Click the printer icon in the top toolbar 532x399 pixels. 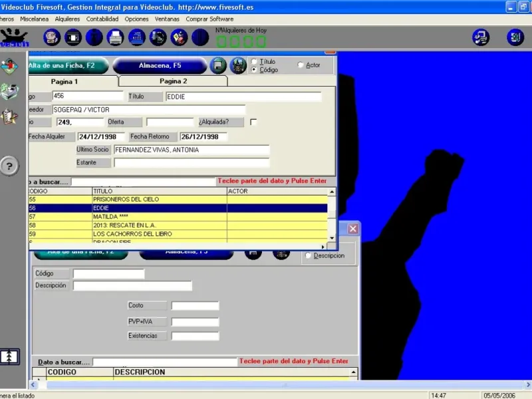tap(116, 37)
